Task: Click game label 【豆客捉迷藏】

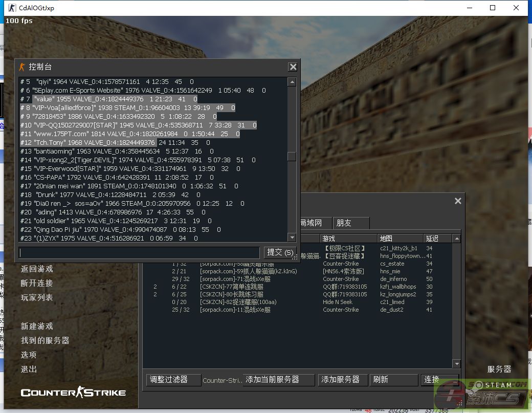Action: pyautogui.click(x=345, y=256)
